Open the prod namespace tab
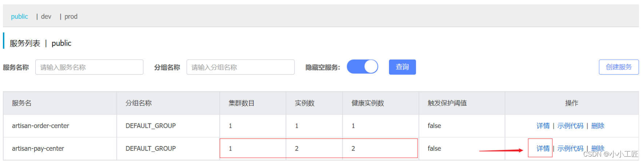Screen dimensions: 644x161 [71, 16]
